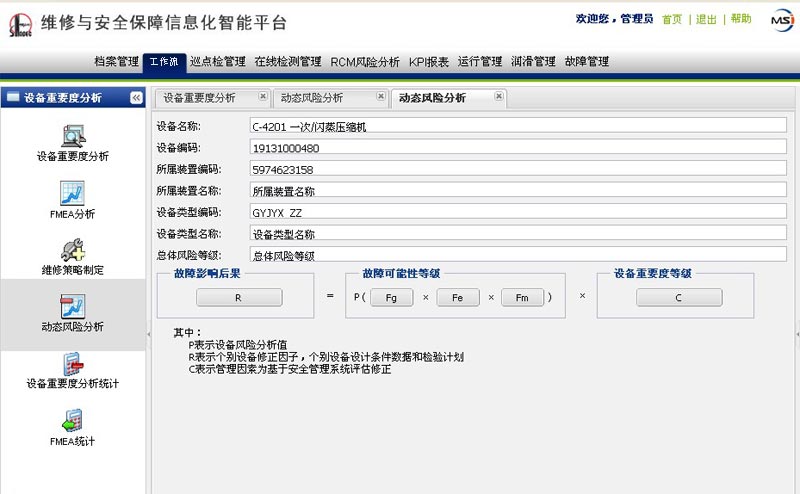Collapse the left sidebar panel
This screenshot has width=800, height=494.
(x=136, y=97)
